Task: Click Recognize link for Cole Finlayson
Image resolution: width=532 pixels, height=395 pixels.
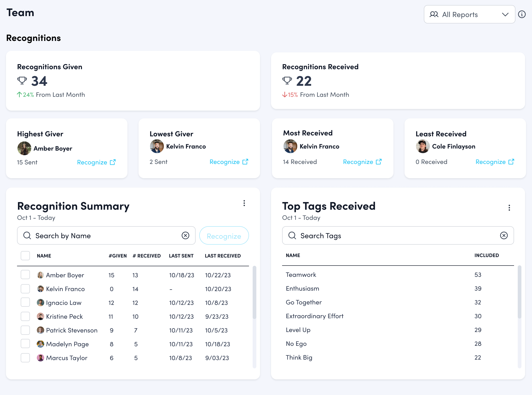Action: point(491,162)
